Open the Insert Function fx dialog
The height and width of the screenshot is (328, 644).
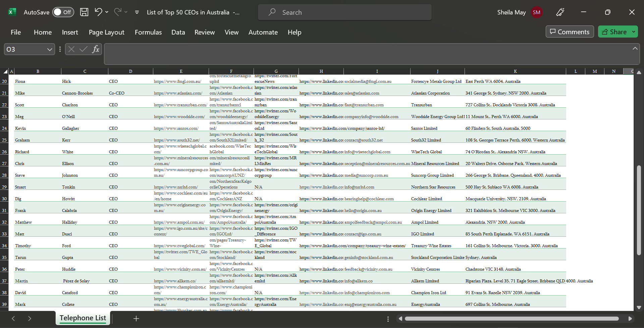point(96,49)
